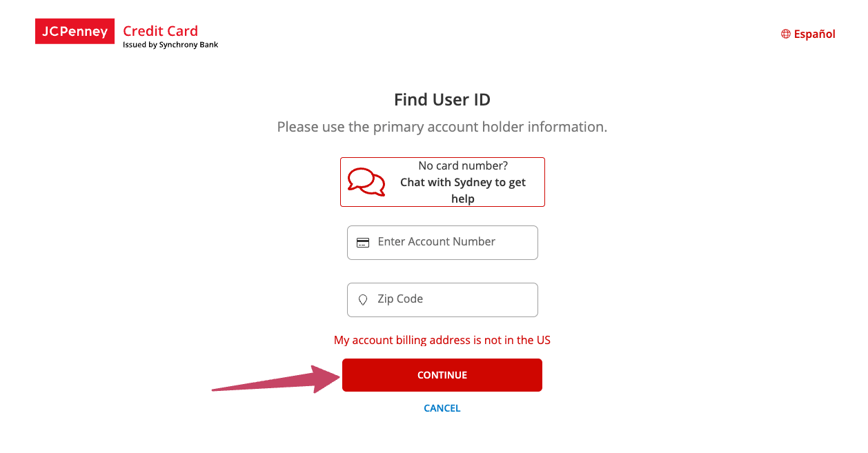Screen dimensions: 868x453
Task: Click the primary account holder instruction text
Action: pos(442,127)
